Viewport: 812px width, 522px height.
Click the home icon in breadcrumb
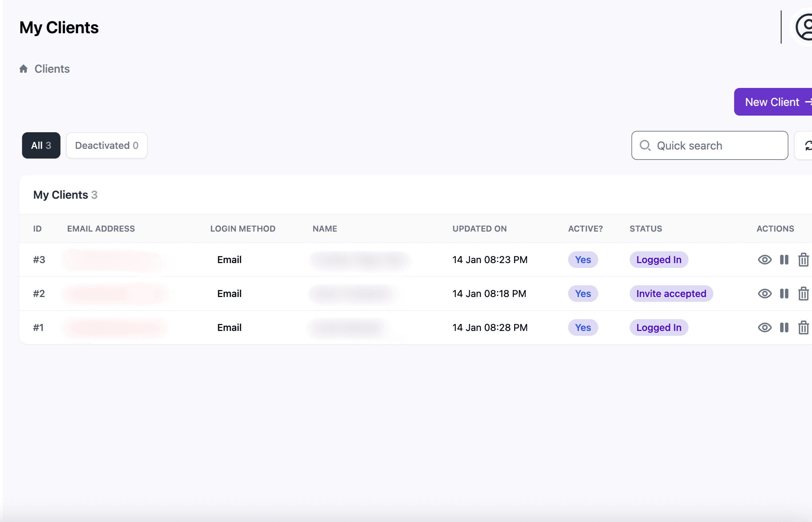click(24, 69)
